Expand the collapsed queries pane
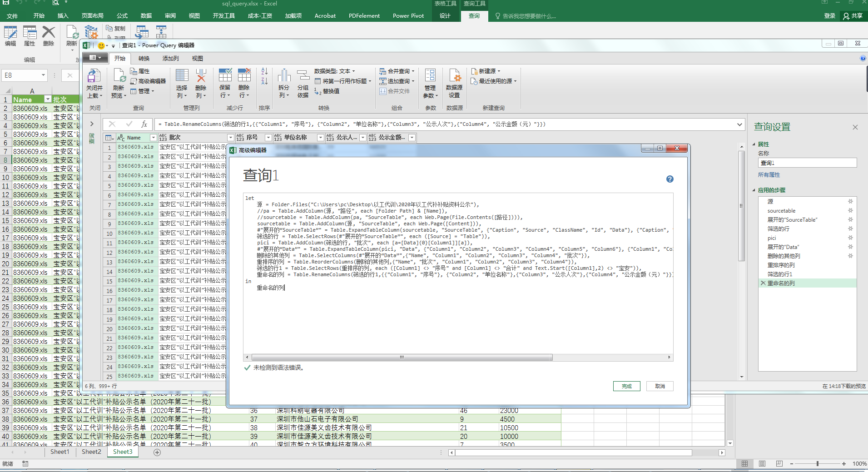The width and height of the screenshot is (868, 472). [91, 124]
